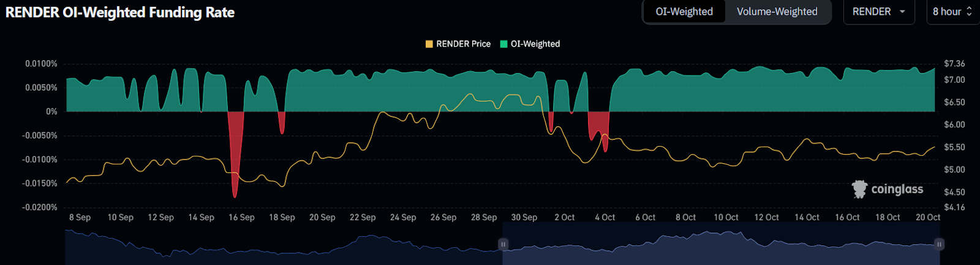The width and height of the screenshot is (980, 265).
Task: Switch to the Volume-Weighted tab
Action: (777, 12)
